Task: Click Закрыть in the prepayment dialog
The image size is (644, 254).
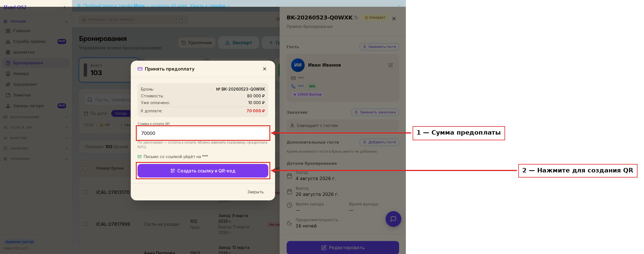Action: [255, 192]
